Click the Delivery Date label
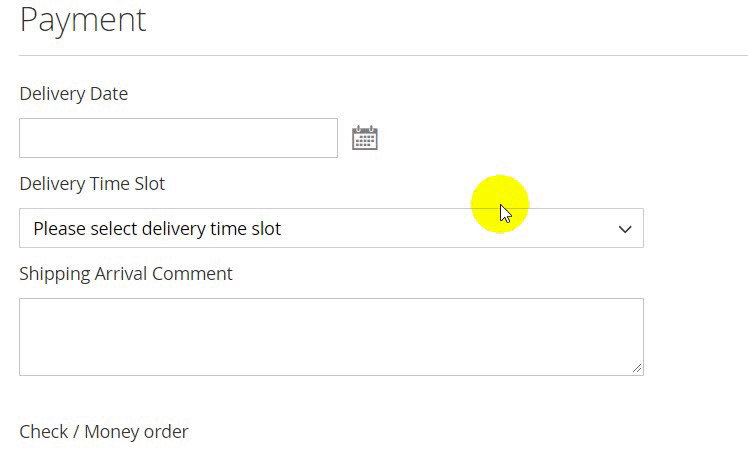This screenshot has height=456, width=748. pos(73,93)
